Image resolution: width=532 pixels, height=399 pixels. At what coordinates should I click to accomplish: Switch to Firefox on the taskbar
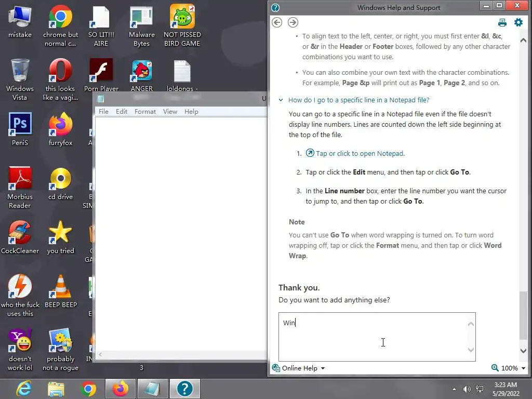(121, 389)
